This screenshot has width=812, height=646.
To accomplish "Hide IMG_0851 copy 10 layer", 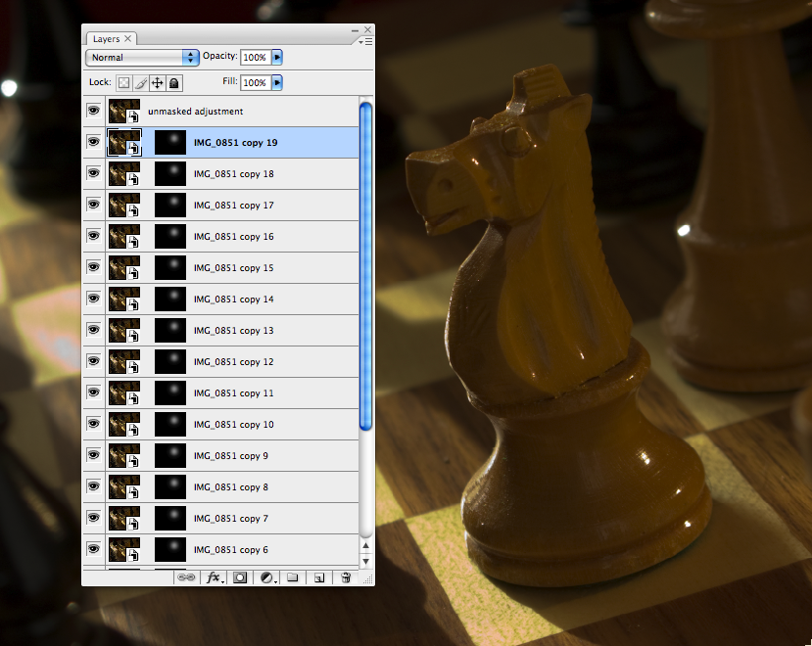I will click(93, 424).
